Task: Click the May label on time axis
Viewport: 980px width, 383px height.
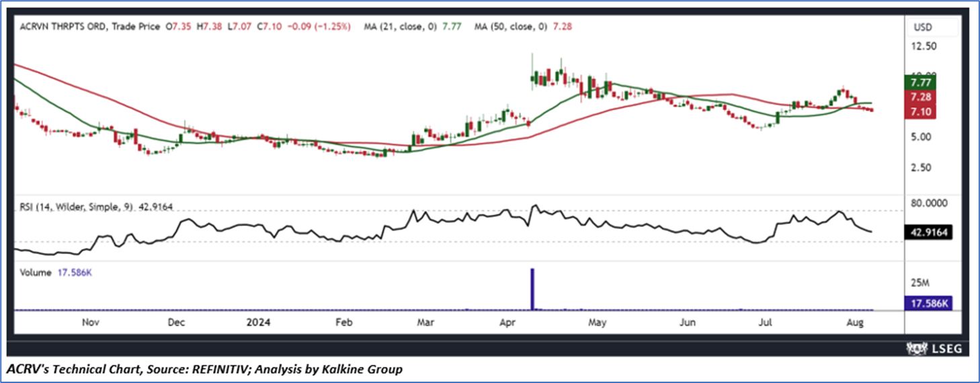Action: click(597, 323)
